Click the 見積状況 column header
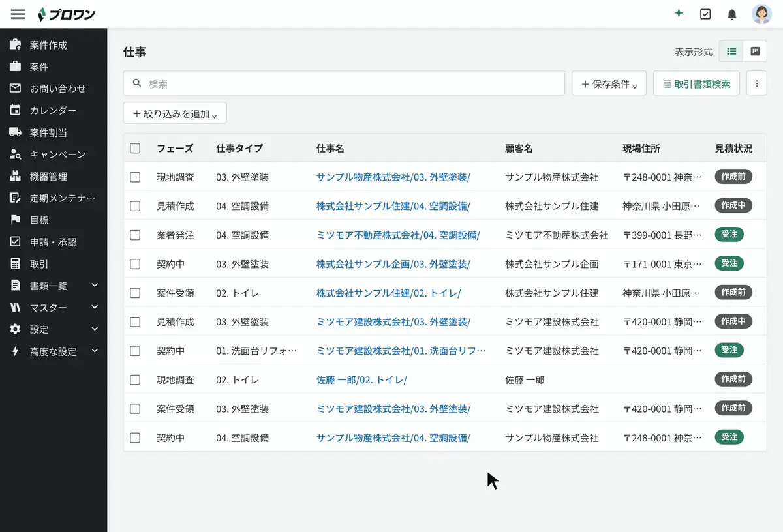 tap(733, 149)
